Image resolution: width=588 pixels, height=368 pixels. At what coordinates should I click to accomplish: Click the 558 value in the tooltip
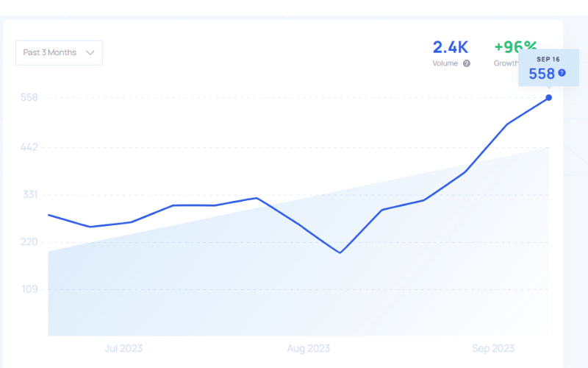click(542, 74)
